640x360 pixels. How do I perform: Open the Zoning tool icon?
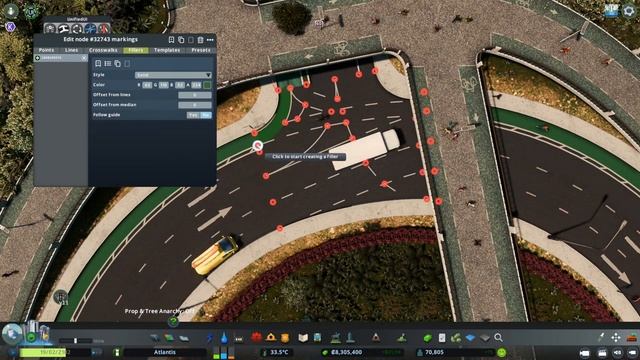169,338
